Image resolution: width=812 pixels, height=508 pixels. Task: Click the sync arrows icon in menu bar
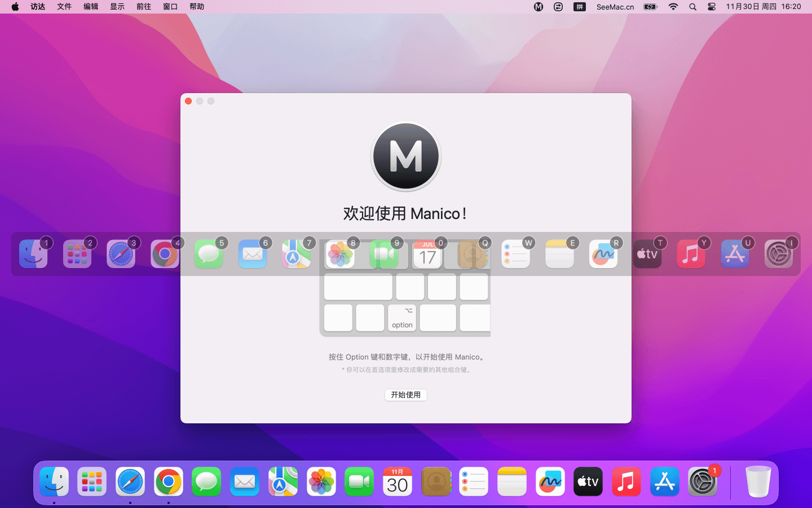558,7
